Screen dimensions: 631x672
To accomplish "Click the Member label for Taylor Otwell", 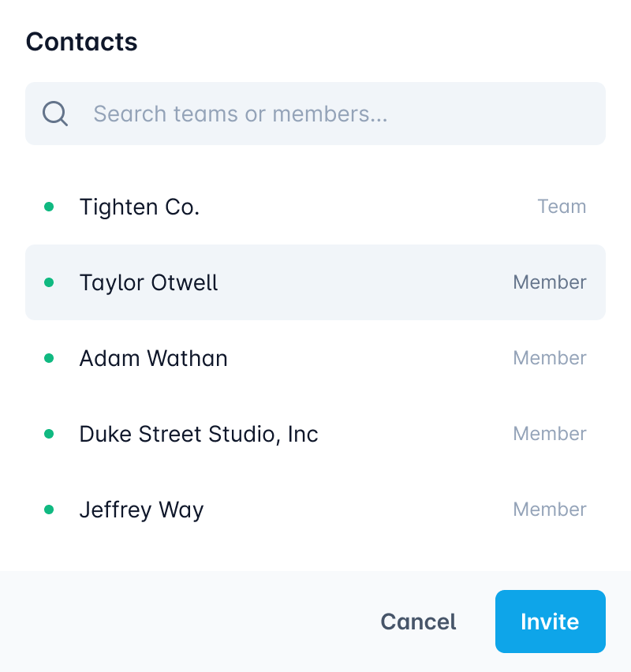I will (550, 282).
